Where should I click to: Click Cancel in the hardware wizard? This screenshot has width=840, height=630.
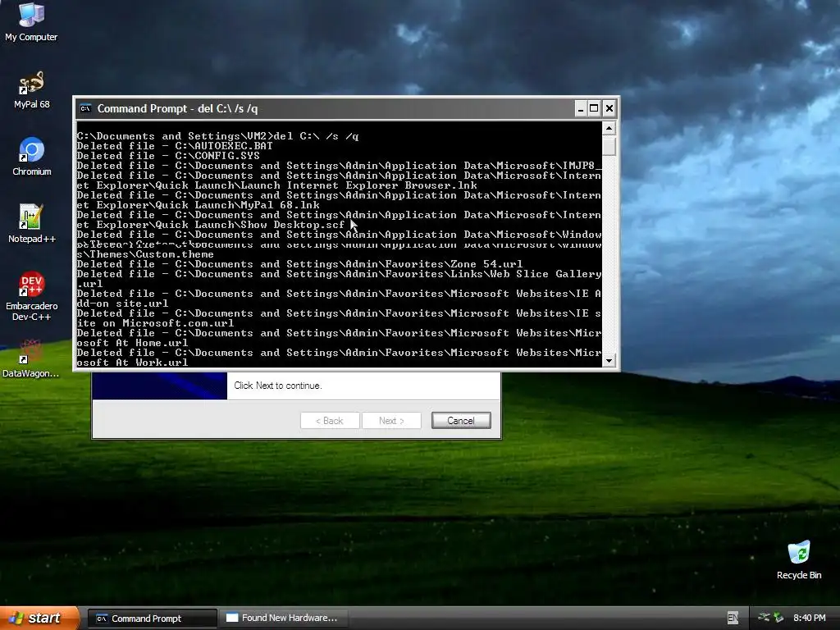pyautogui.click(x=461, y=421)
